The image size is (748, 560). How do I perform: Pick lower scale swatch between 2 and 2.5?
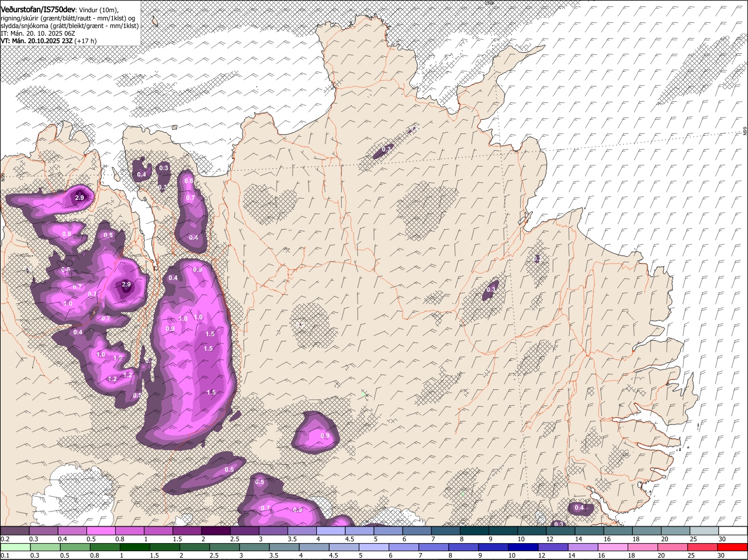click(x=194, y=547)
